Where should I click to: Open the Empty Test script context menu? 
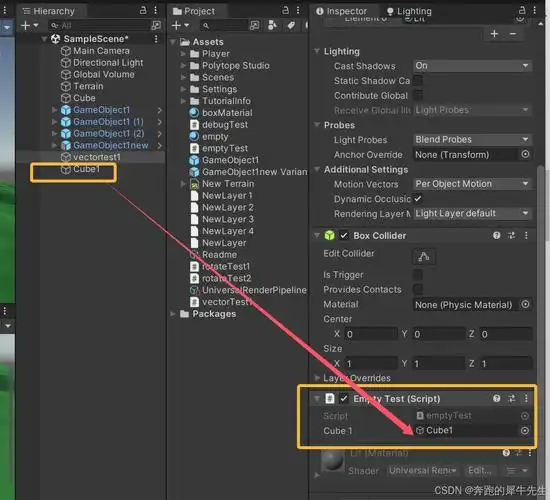(526, 399)
